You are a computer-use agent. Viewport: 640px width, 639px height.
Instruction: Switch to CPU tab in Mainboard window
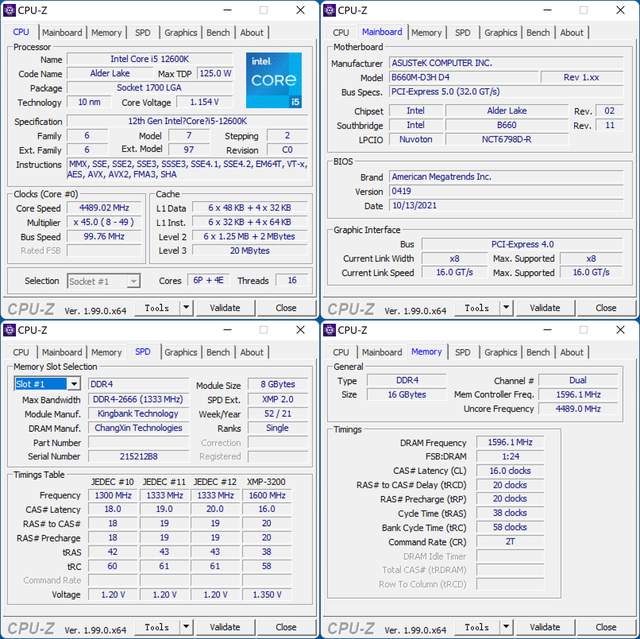pos(340,33)
